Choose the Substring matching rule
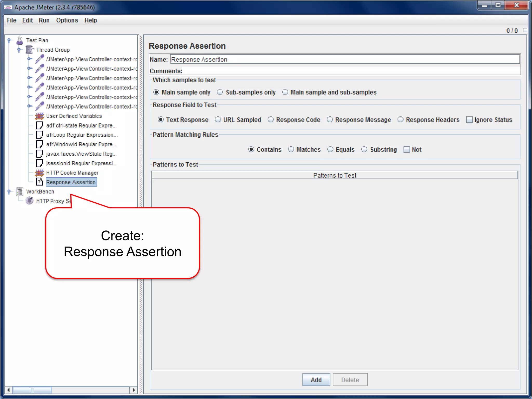The image size is (532, 399). click(364, 149)
